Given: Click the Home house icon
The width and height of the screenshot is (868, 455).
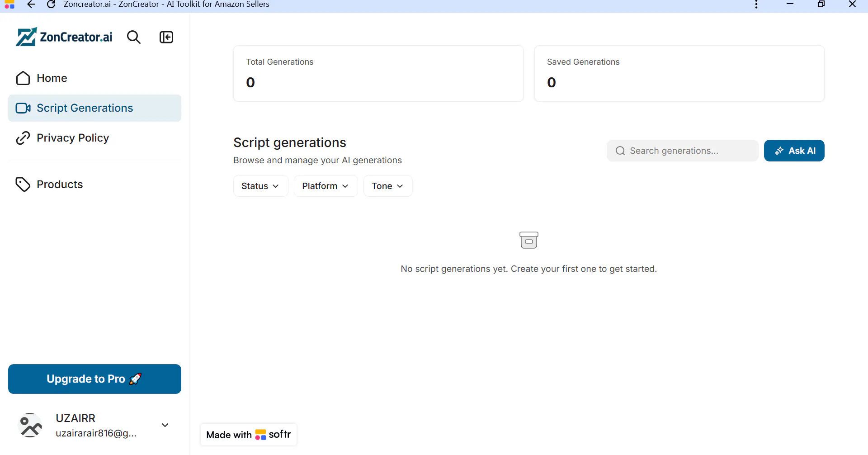Looking at the screenshot, I should coord(23,78).
